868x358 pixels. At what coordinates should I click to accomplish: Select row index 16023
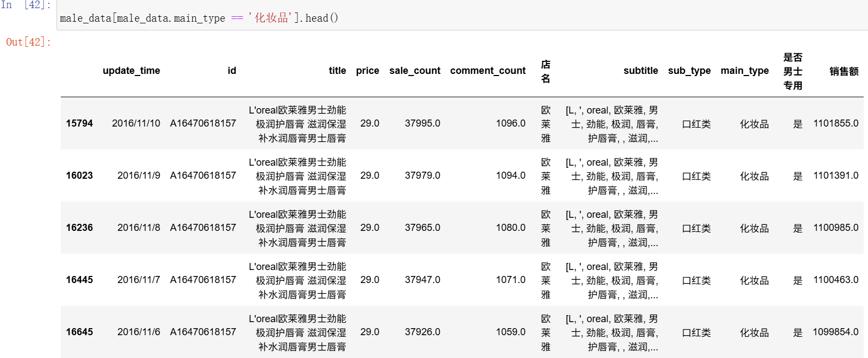79,175
